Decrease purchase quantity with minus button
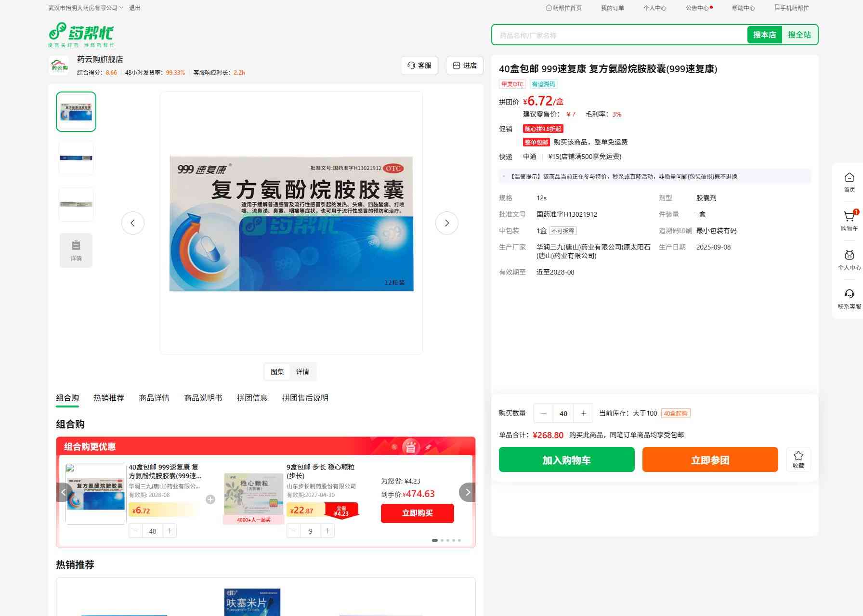863x616 pixels. coord(544,413)
